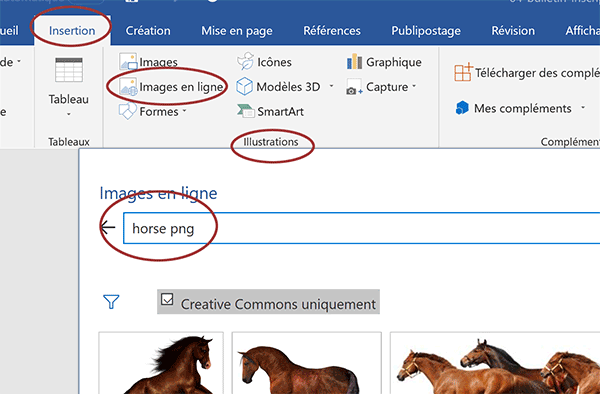The image size is (600, 394).
Task: Click Télécharger des compléments icon
Action: [x=463, y=72]
